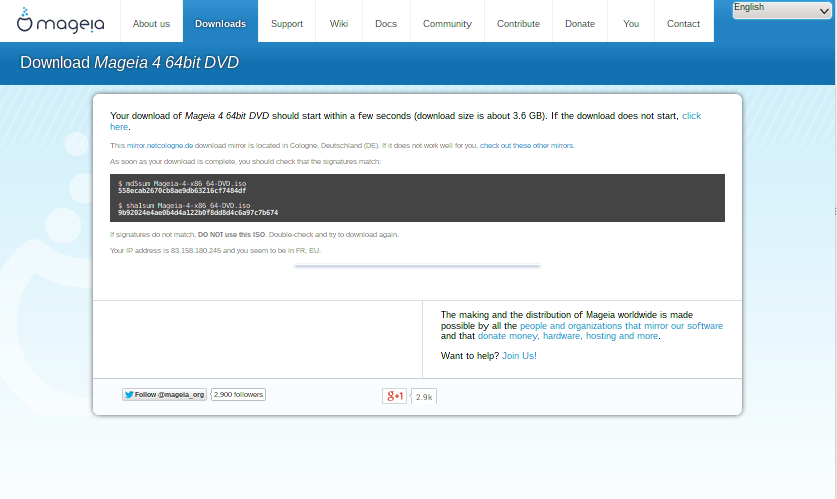837x499 pixels.
Task: Click the 2.9k Google+ count bubble
Action: (x=424, y=397)
